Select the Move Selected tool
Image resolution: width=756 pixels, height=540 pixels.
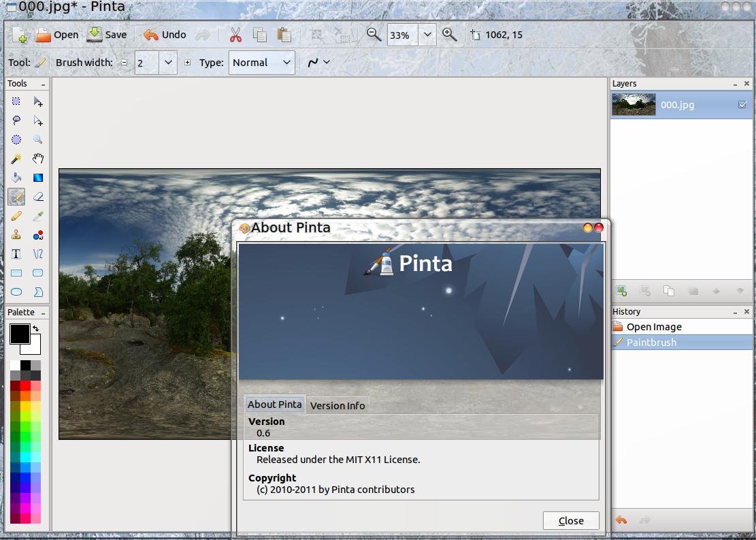[x=38, y=101]
